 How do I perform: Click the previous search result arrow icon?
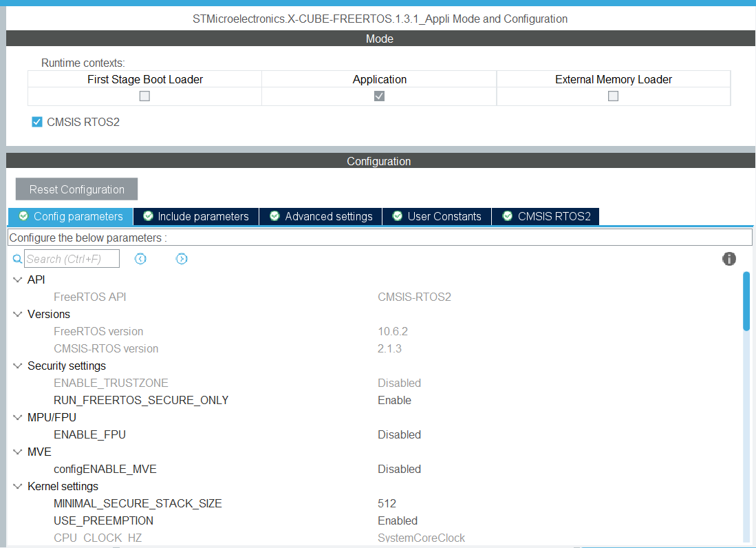140,258
